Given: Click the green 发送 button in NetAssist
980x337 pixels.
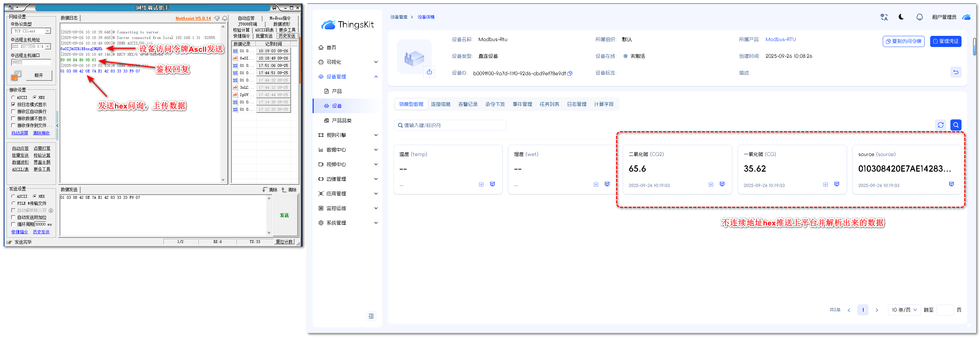Looking at the screenshot, I should coord(284,215).
